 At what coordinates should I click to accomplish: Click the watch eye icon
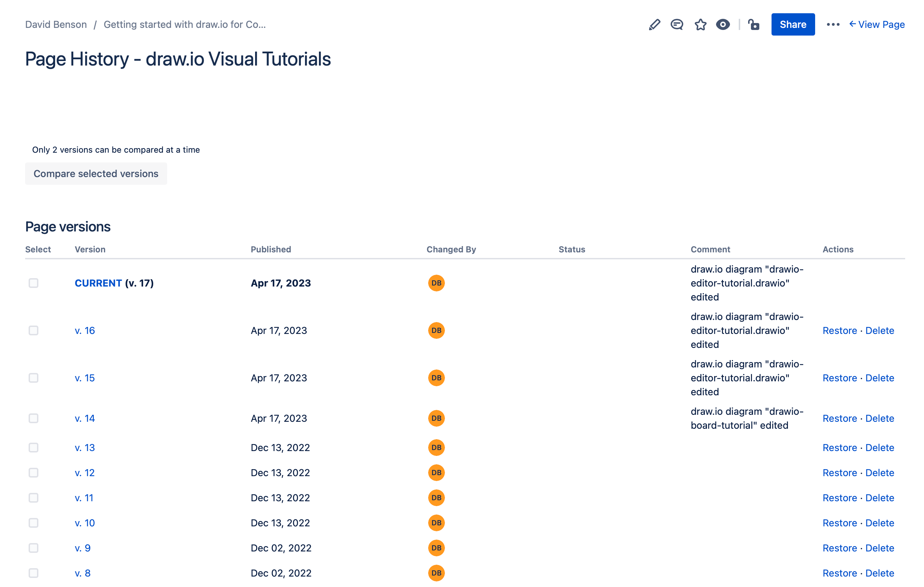pos(723,24)
